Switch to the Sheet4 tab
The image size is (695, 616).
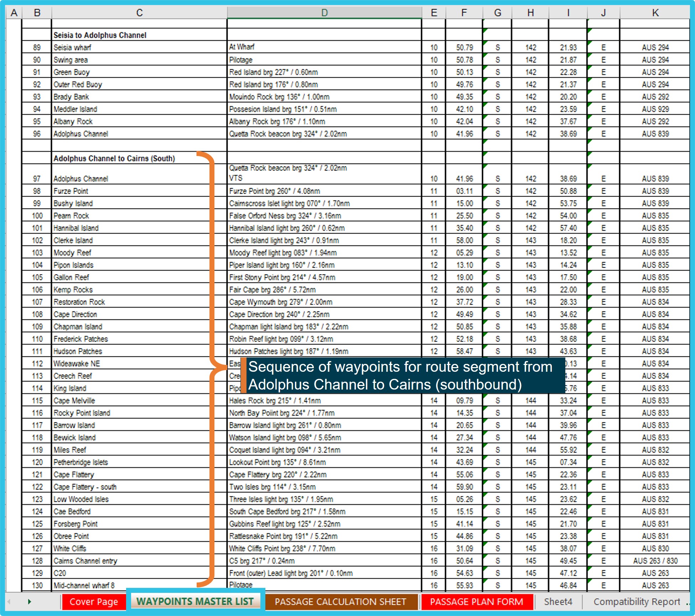[x=558, y=602]
